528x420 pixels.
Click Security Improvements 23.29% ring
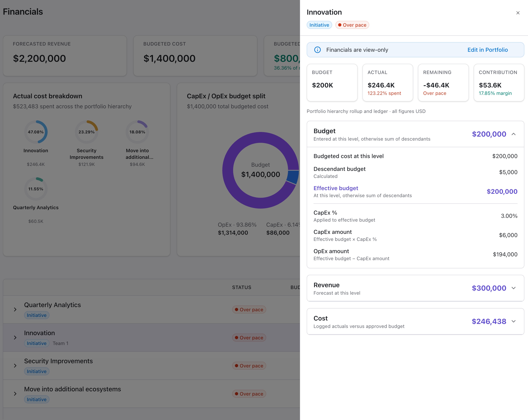coord(86,132)
